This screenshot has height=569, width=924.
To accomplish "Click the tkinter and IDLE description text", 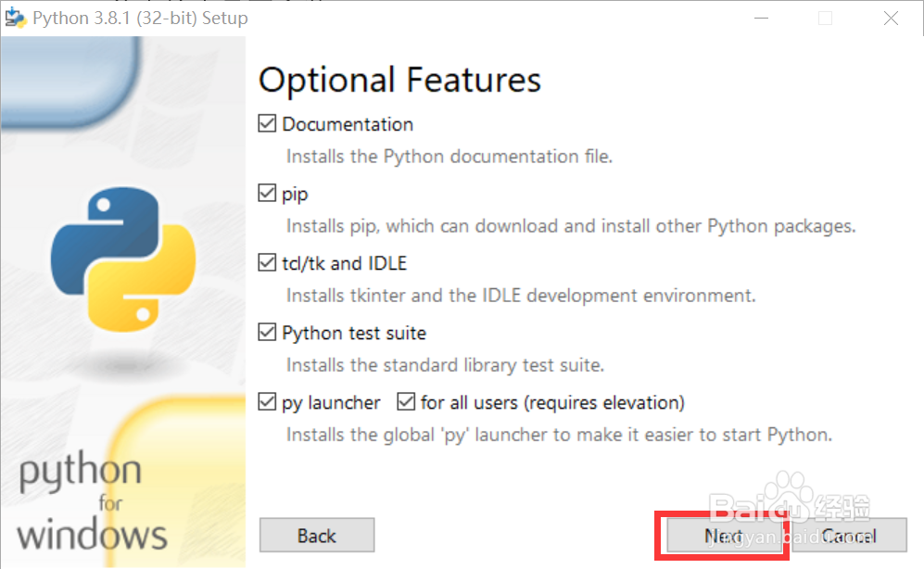I will click(521, 296).
